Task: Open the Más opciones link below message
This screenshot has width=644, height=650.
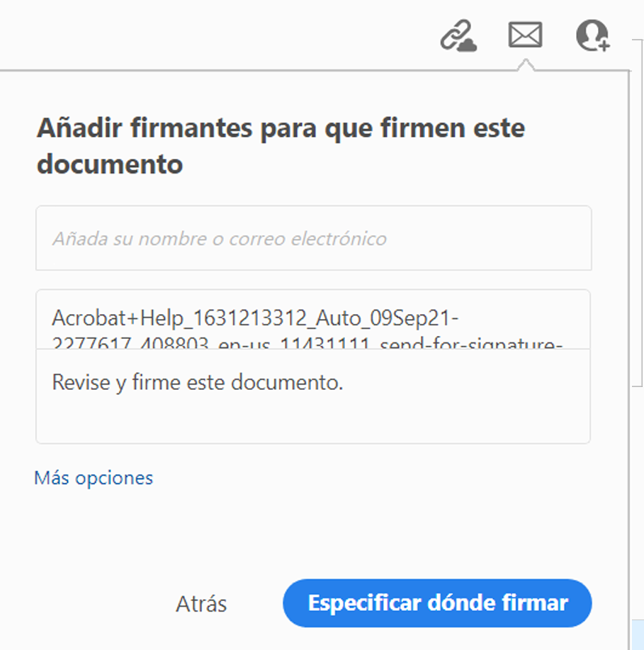Action: click(93, 478)
